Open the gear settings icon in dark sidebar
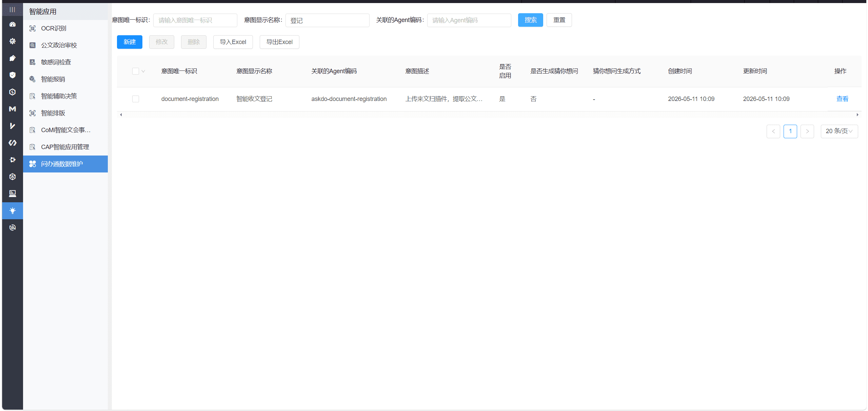The width and height of the screenshot is (868, 411). click(x=13, y=41)
